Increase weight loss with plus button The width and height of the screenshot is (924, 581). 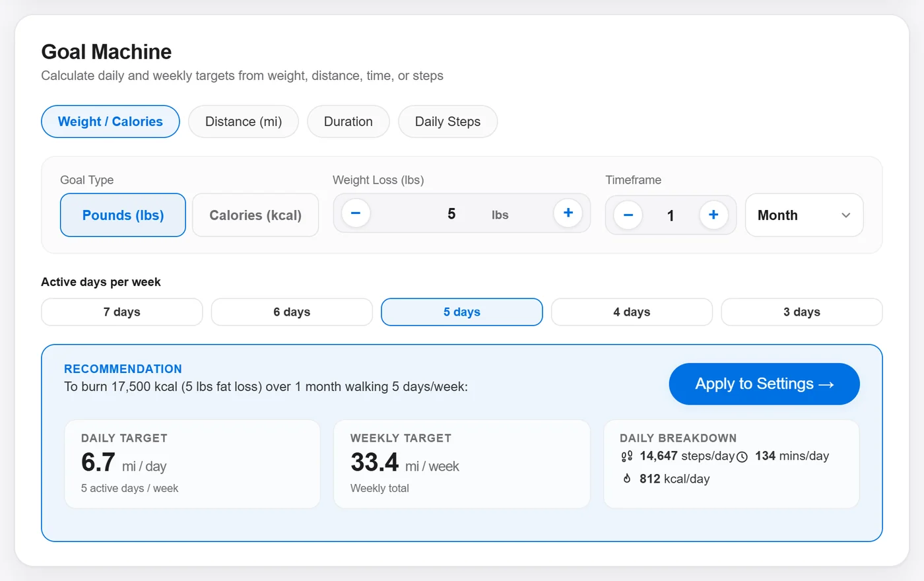tap(568, 213)
